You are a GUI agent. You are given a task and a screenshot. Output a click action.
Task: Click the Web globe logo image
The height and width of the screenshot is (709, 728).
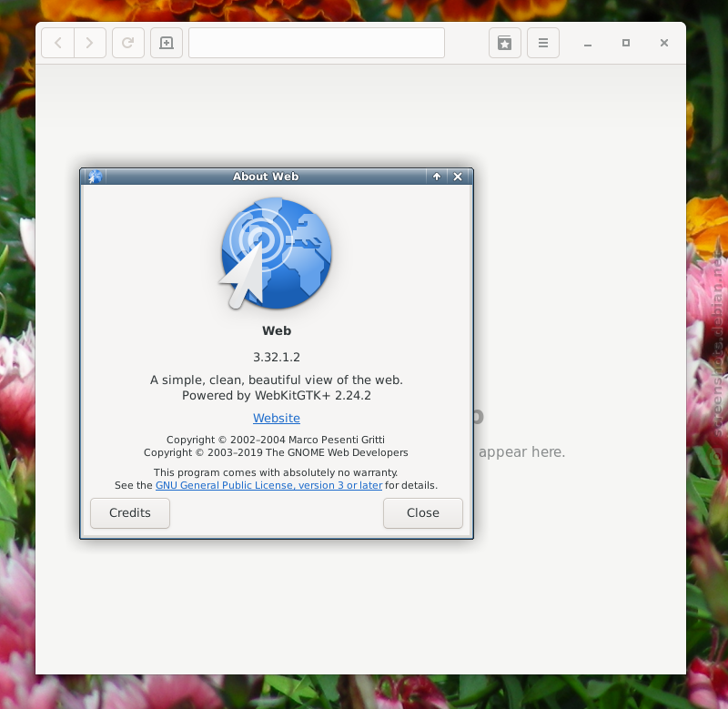coord(277,254)
